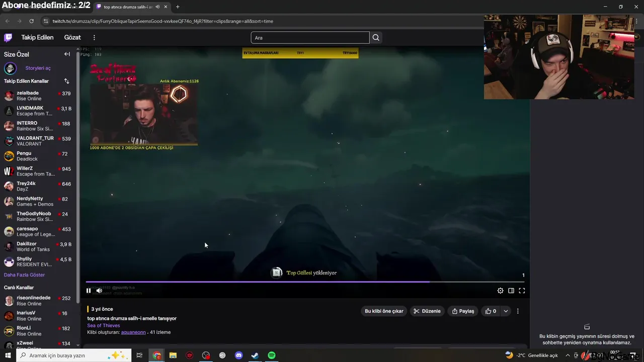Open the Storyleri aç avatar
644x362 pixels.
(x=10, y=68)
